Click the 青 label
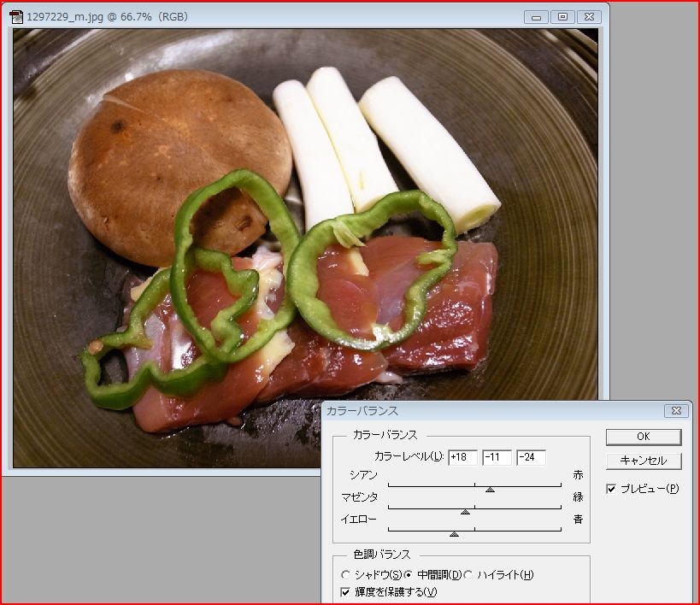700x605 pixels. [578, 520]
